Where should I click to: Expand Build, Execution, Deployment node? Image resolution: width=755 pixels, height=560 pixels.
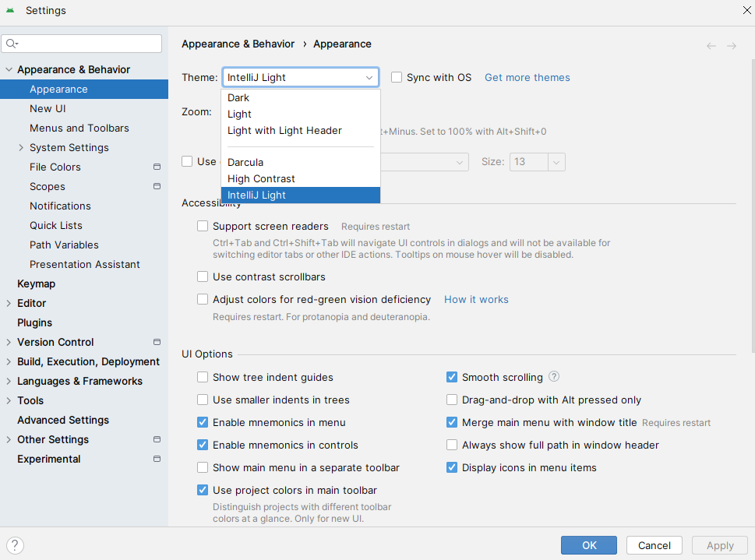(9, 361)
